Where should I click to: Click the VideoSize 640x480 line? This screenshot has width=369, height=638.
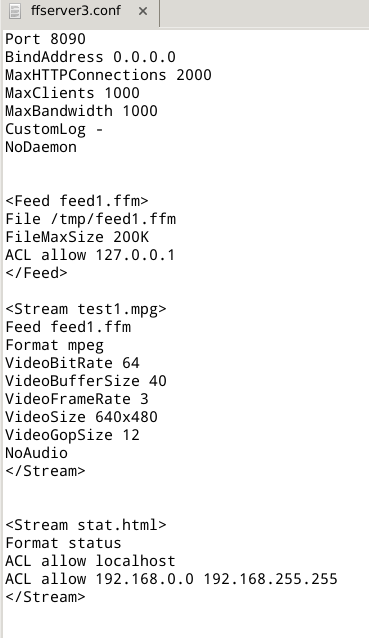pyautogui.click(x=81, y=417)
